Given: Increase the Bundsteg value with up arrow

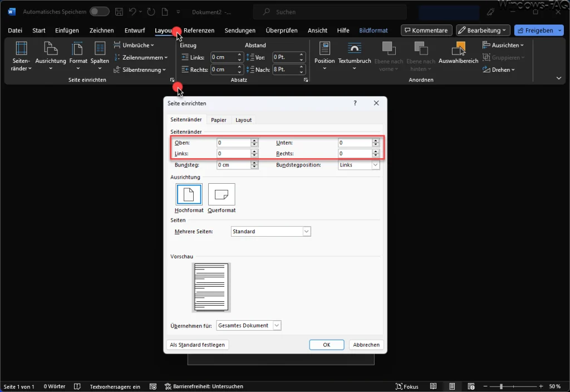Looking at the screenshot, I should [x=254, y=163].
